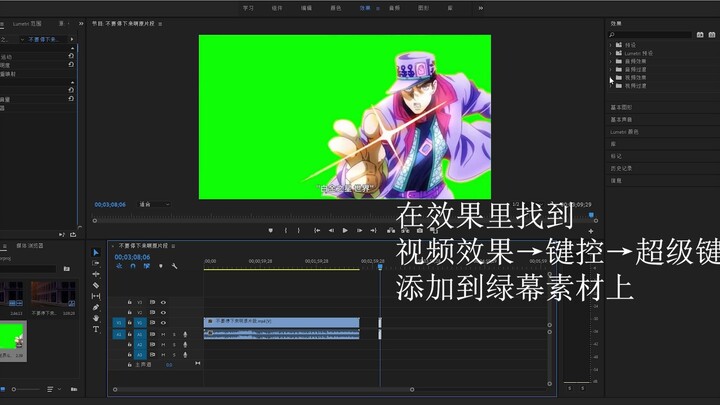
Task: Step back one frame in Program monitor
Action: [331, 231]
